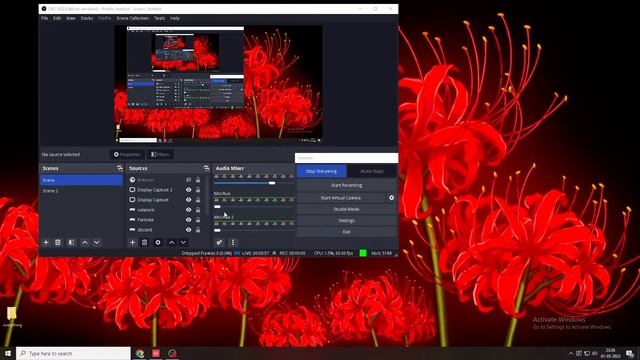Enable Studio Mode
The height and width of the screenshot is (360, 640).
point(347,209)
